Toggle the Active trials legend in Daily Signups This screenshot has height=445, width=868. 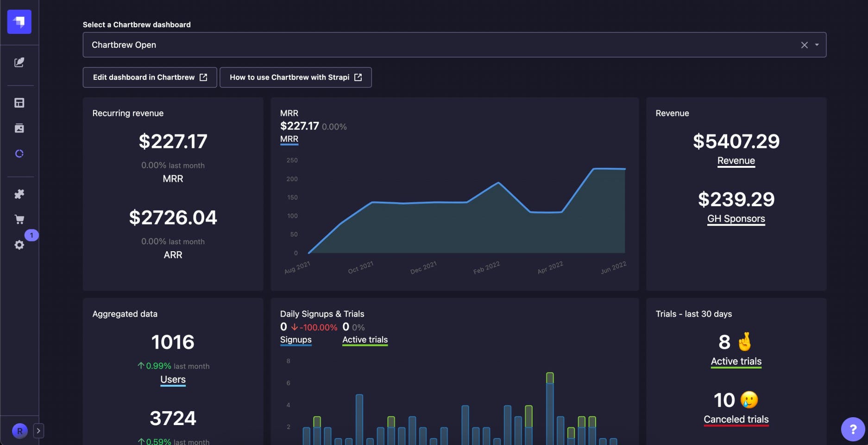click(x=365, y=340)
